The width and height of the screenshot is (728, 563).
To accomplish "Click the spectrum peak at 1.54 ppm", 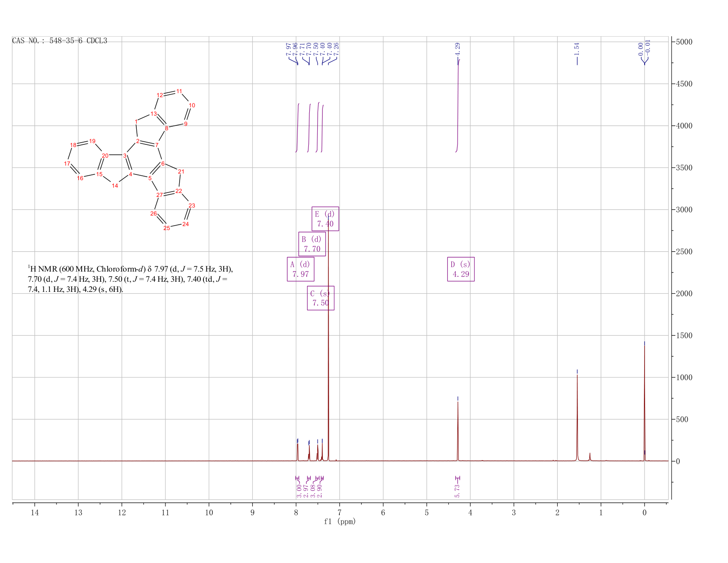I will [577, 417].
